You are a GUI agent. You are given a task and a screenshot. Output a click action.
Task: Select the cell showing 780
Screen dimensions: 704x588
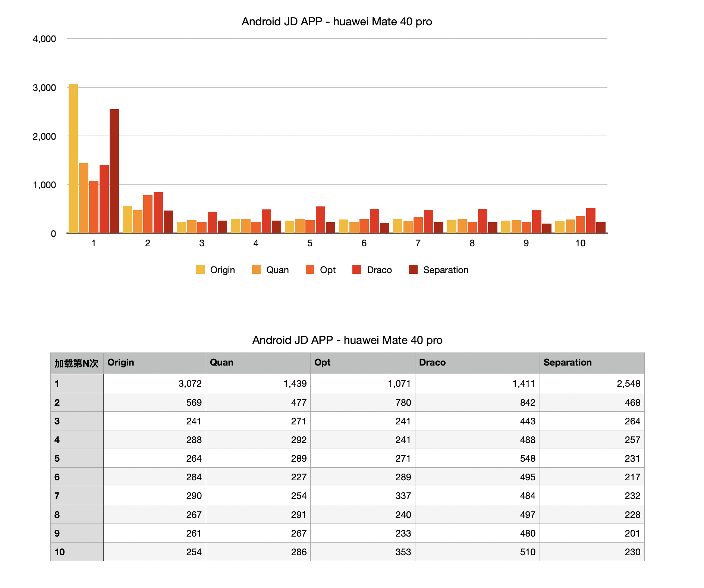[x=363, y=402]
